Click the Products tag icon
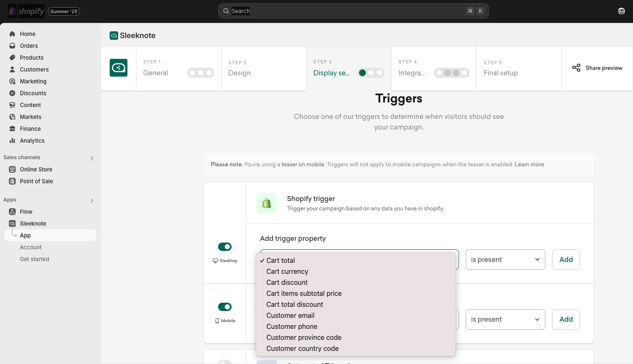Image resolution: width=633 pixels, height=364 pixels. (12, 58)
